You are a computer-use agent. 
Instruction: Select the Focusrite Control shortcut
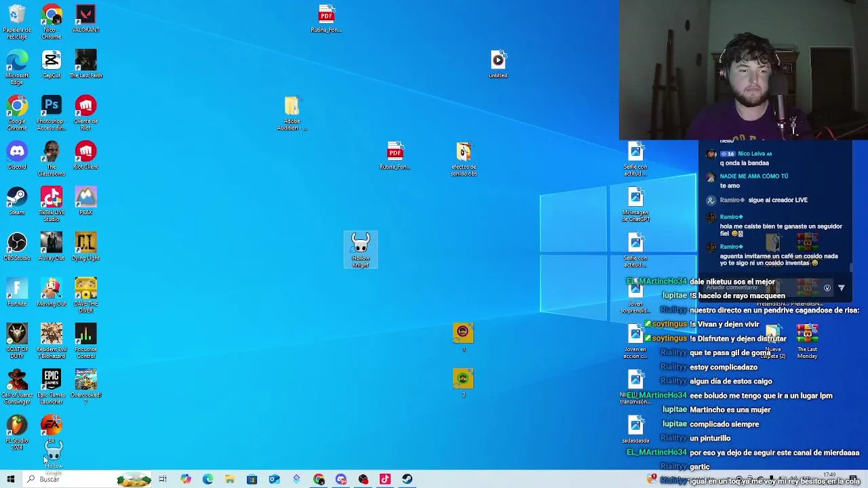point(85,341)
